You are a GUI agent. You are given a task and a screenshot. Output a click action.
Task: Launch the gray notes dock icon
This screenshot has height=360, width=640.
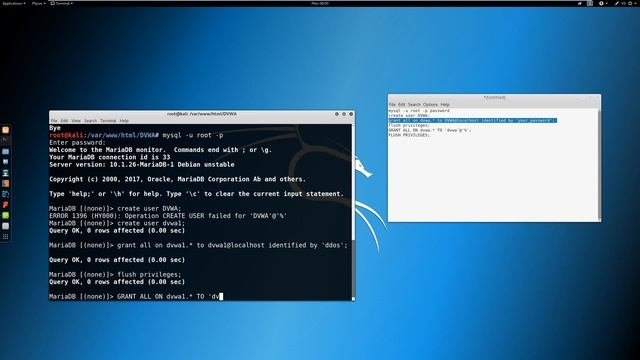click(x=5, y=226)
